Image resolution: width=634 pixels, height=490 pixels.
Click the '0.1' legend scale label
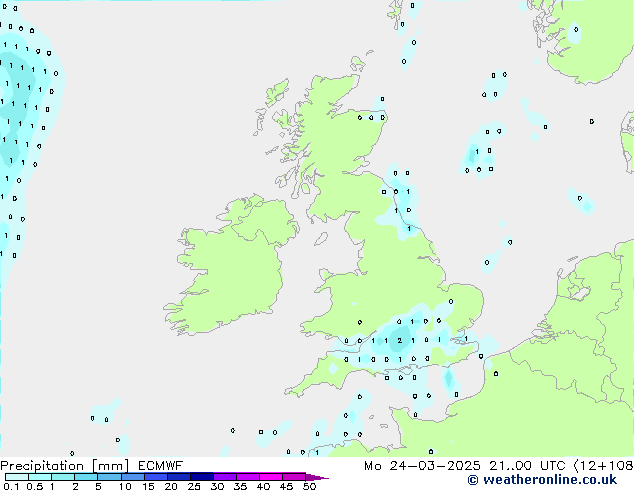click(11, 486)
